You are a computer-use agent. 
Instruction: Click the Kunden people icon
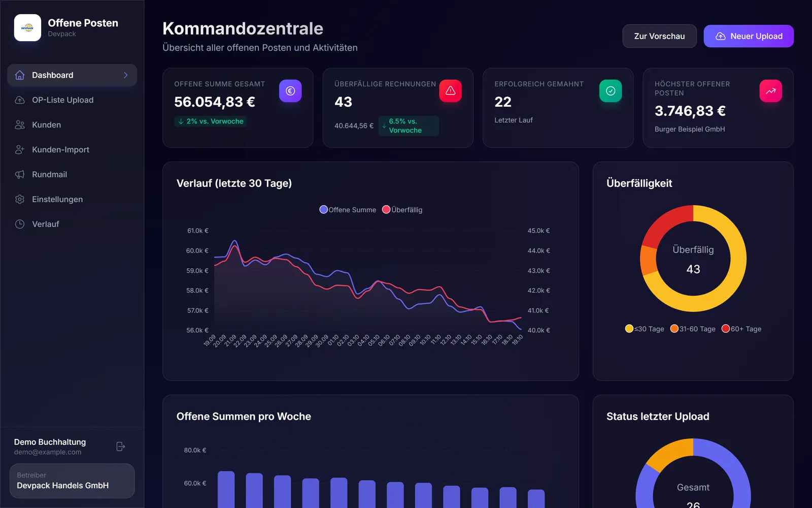click(20, 125)
